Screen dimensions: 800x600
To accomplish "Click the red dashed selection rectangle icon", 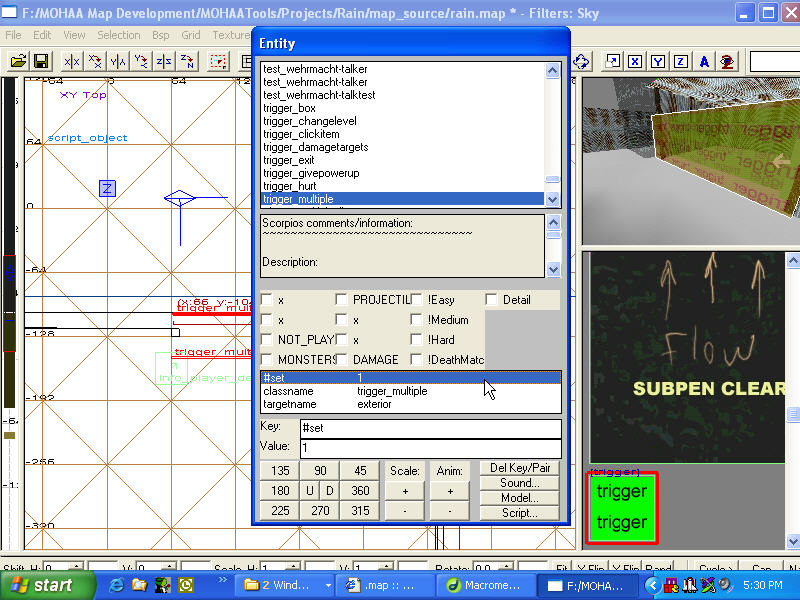I will [x=218, y=61].
